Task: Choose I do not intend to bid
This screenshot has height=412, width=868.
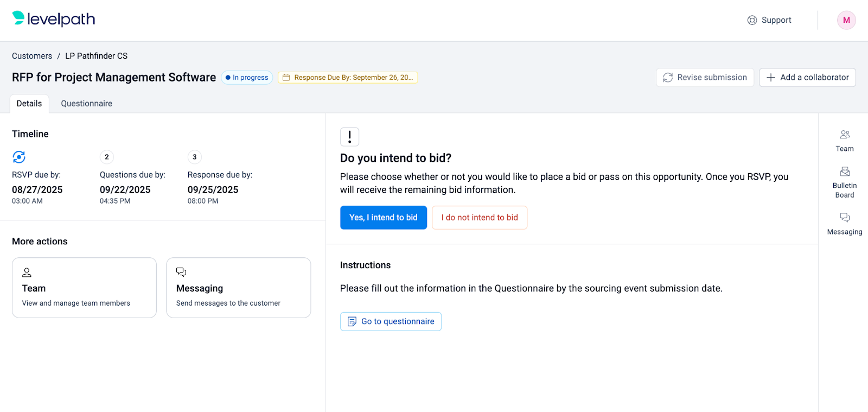Action: tap(479, 218)
